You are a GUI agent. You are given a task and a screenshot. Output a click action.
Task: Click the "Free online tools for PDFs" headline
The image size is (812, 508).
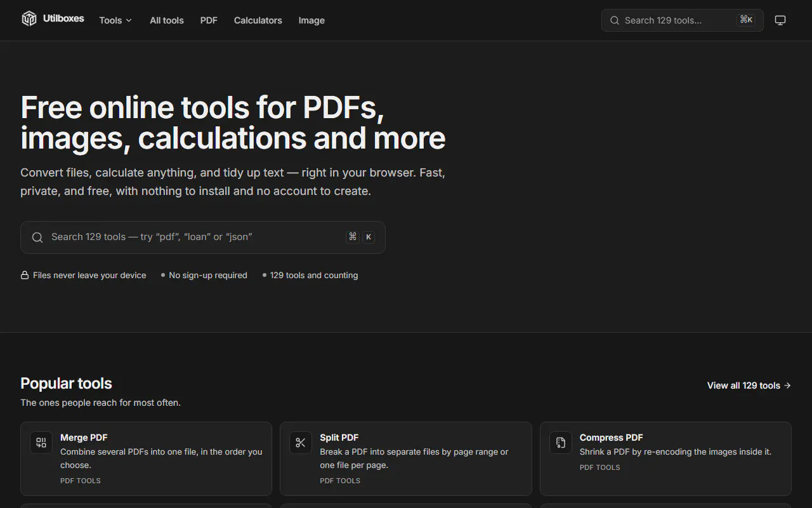point(233,123)
